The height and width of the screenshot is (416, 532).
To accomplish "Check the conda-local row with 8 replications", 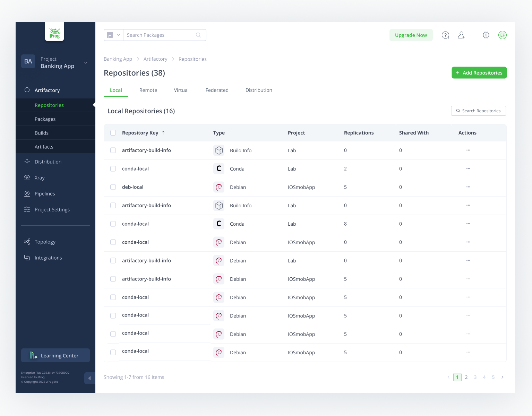I will pos(113,224).
